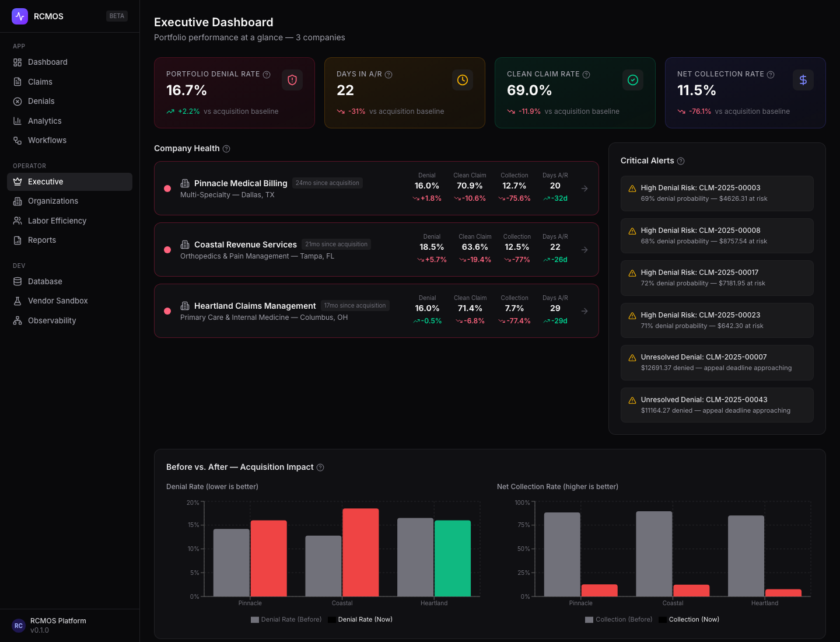Show help for Net Collection Rate
The image size is (840, 642).
[771, 75]
